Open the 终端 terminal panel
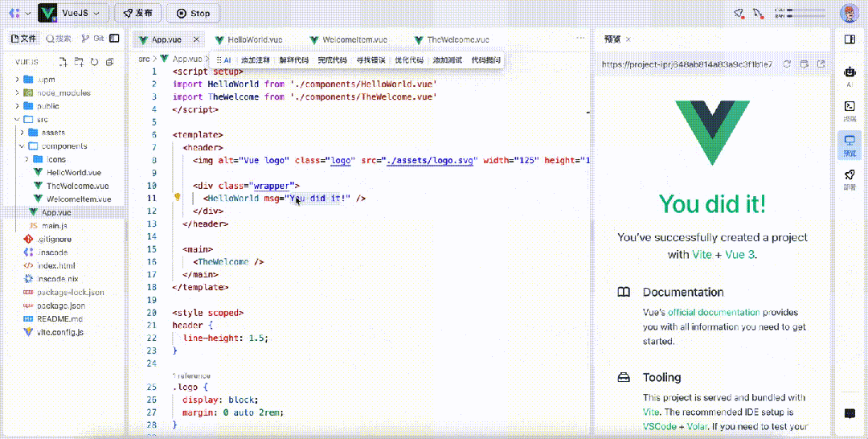Viewport: 868px width, 439px height. point(850,111)
